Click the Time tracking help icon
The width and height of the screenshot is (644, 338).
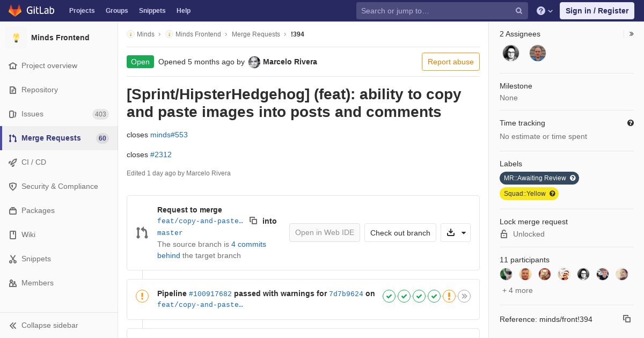pos(631,123)
